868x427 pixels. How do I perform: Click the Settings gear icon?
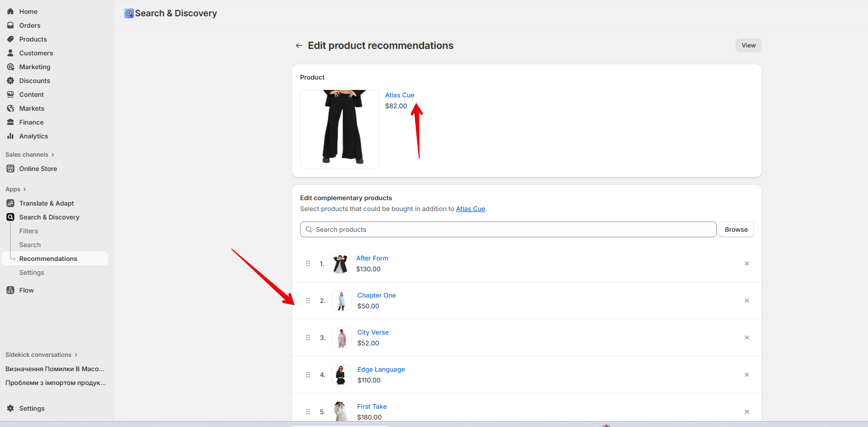tap(10, 408)
